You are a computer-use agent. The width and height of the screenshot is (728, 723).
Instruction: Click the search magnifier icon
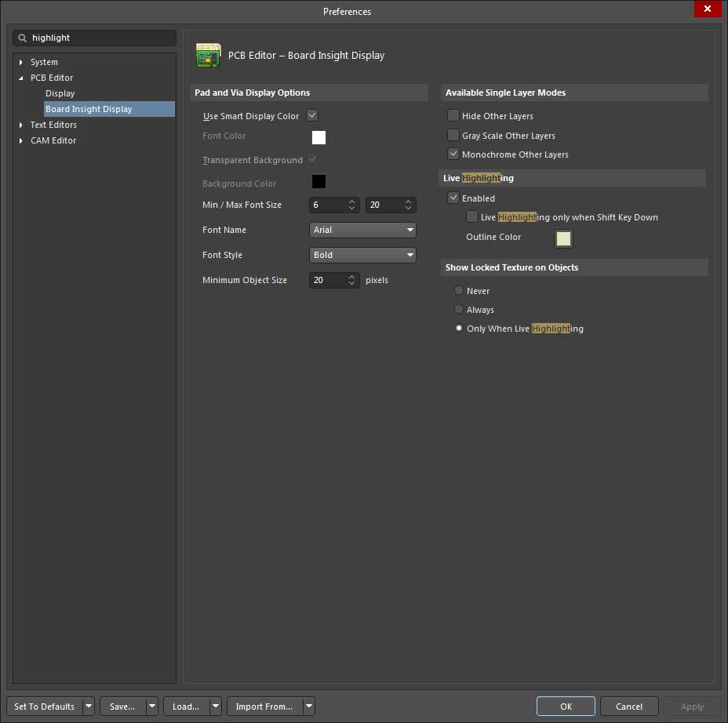(x=22, y=38)
